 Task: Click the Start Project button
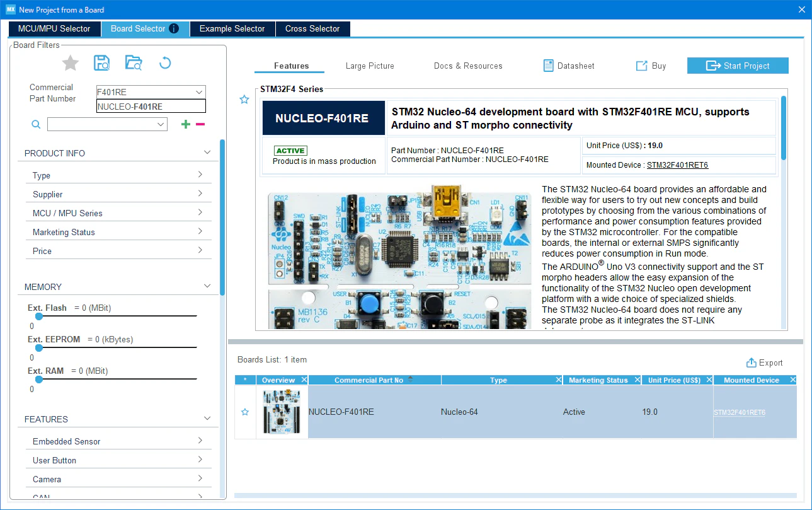click(x=738, y=66)
